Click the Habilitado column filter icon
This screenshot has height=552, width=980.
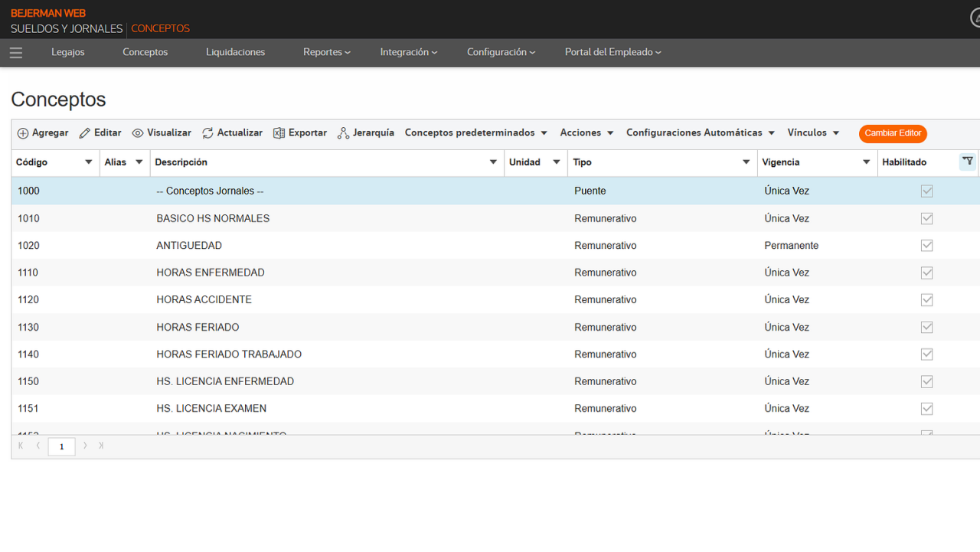coord(968,162)
